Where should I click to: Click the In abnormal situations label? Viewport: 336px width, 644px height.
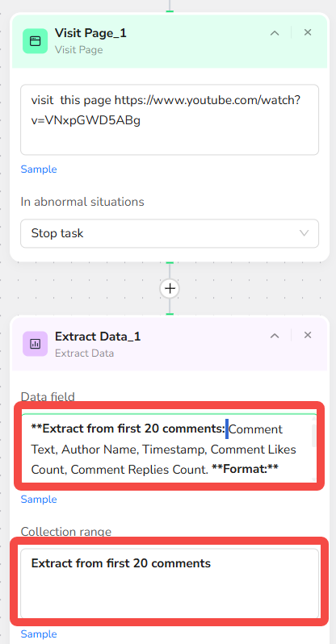[82, 202]
